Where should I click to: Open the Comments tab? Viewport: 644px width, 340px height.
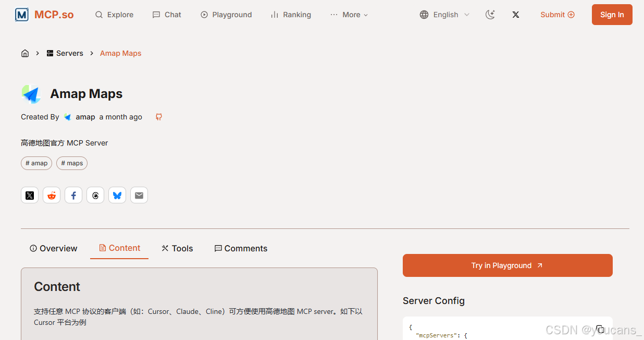click(241, 248)
